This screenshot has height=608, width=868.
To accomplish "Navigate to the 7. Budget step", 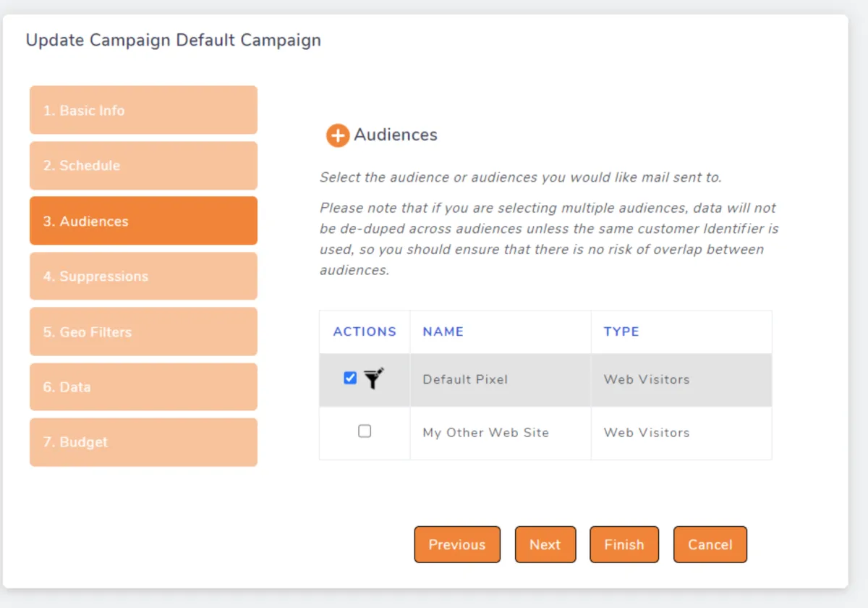I will [143, 442].
